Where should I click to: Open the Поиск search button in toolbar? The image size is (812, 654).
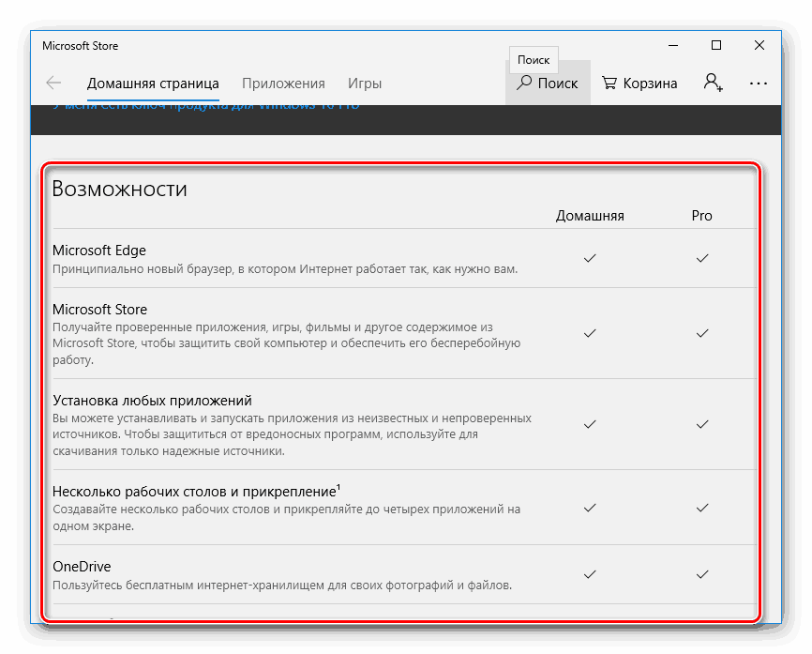click(548, 84)
